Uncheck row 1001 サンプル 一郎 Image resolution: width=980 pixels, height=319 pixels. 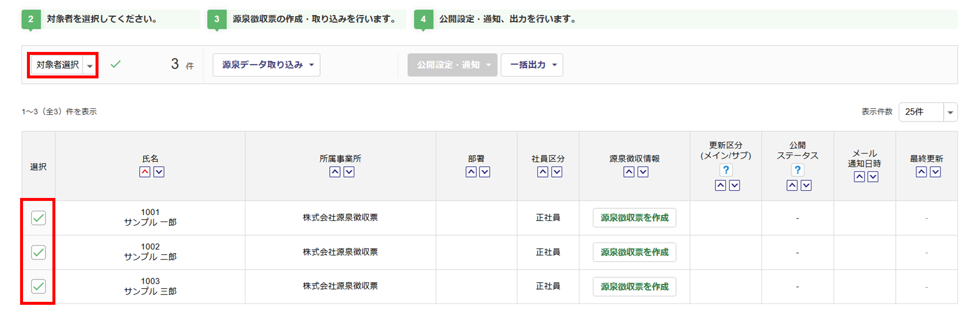click(x=38, y=218)
